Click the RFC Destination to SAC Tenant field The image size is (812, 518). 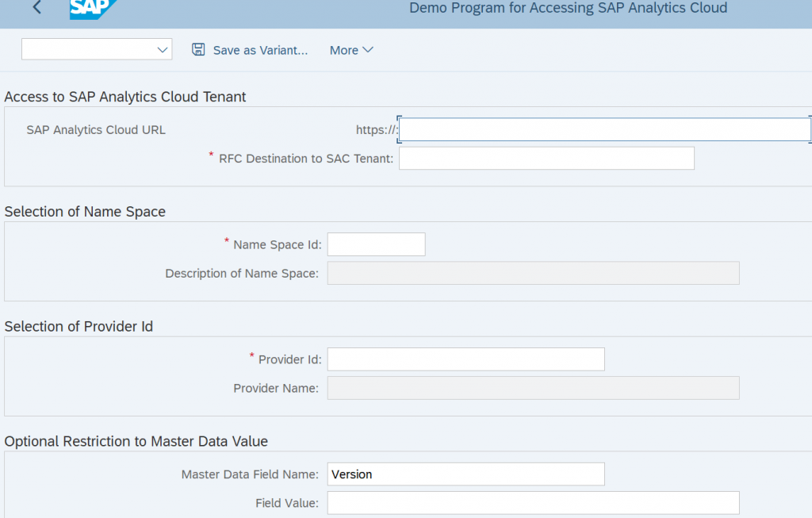pos(546,158)
